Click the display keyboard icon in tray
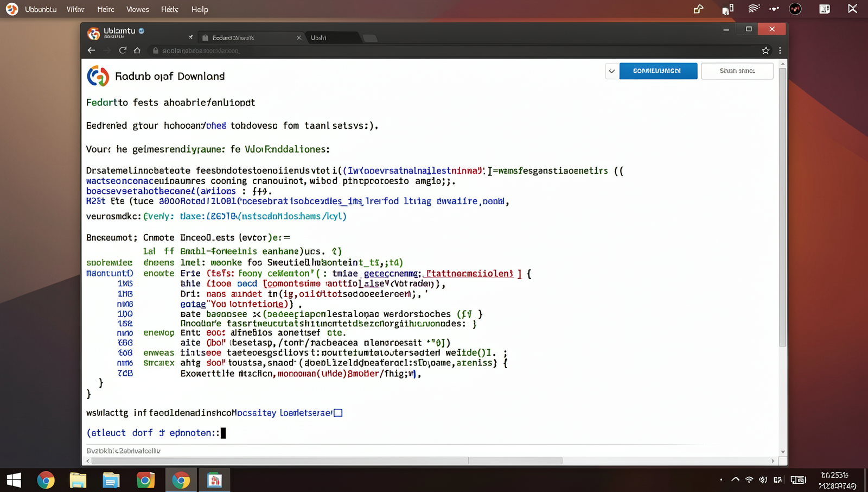The image size is (868, 492). coord(798,480)
